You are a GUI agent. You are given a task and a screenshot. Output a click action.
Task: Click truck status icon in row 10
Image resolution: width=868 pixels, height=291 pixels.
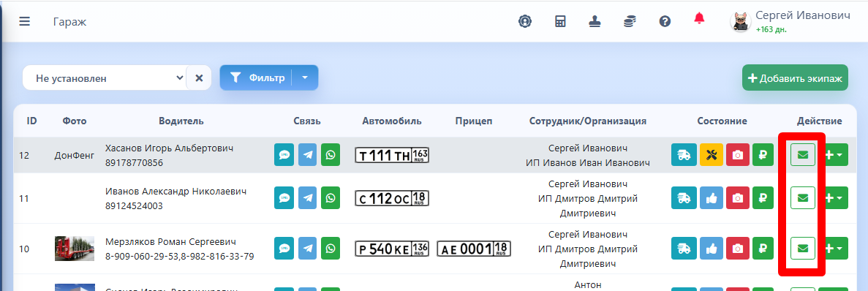(684, 249)
